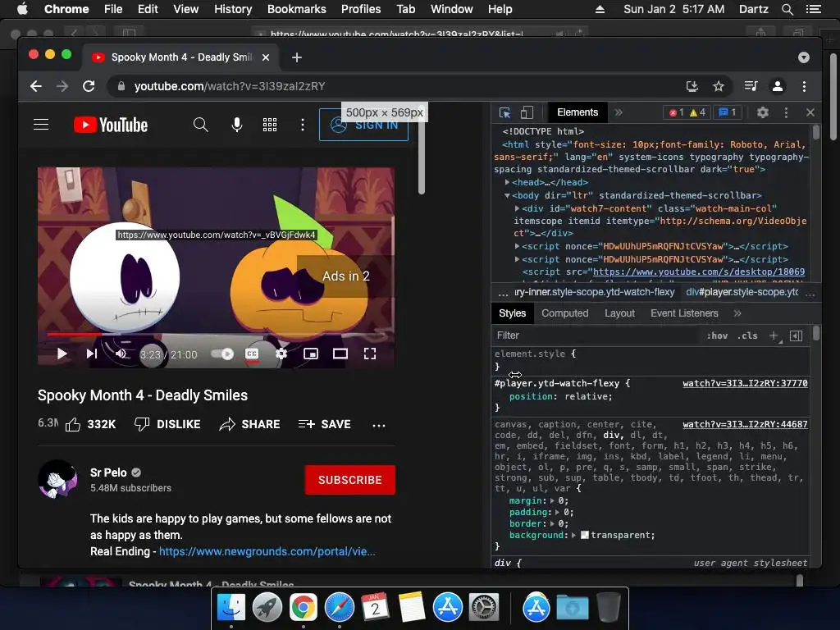
Task: Skip to next video
Action: [92, 354]
